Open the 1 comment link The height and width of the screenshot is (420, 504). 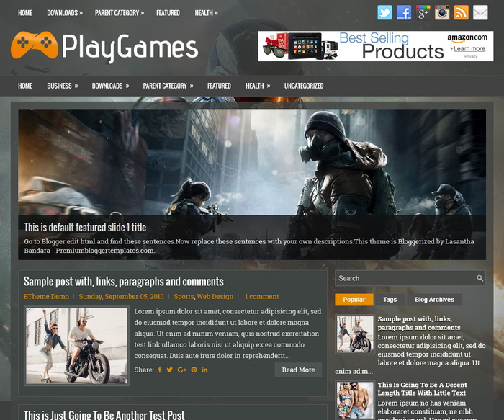click(x=261, y=297)
